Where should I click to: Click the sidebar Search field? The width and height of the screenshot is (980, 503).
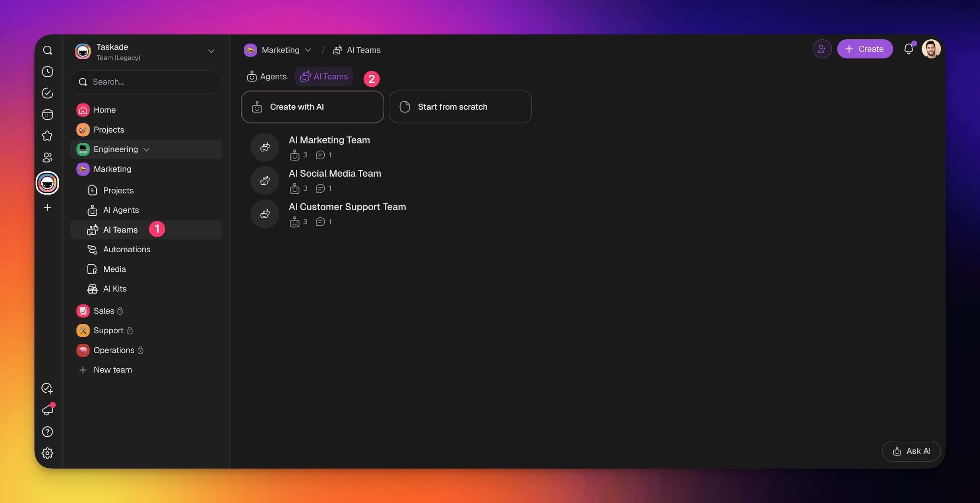[x=146, y=82]
